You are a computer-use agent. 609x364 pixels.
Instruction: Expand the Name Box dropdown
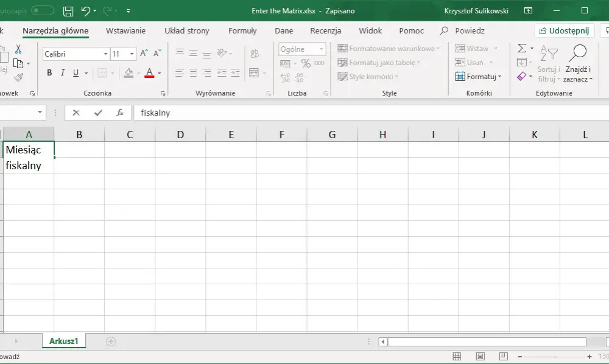(x=40, y=113)
